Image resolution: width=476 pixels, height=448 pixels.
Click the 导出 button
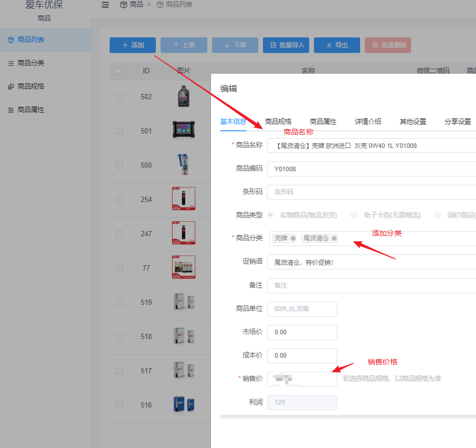337,45
